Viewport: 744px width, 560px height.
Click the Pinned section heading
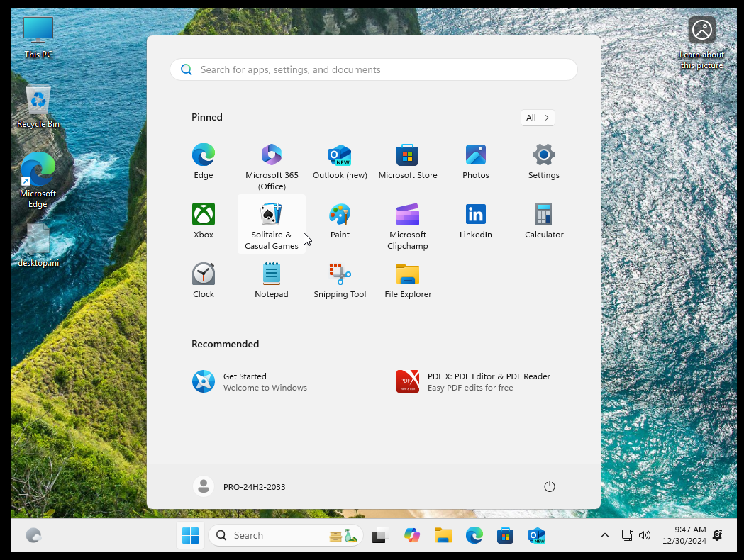pyautogui.click(x=207, y=117)
